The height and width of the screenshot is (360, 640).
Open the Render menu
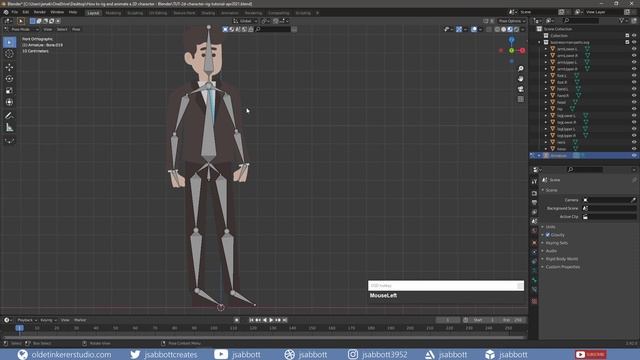pyautogui.click(x=40, y=12)
